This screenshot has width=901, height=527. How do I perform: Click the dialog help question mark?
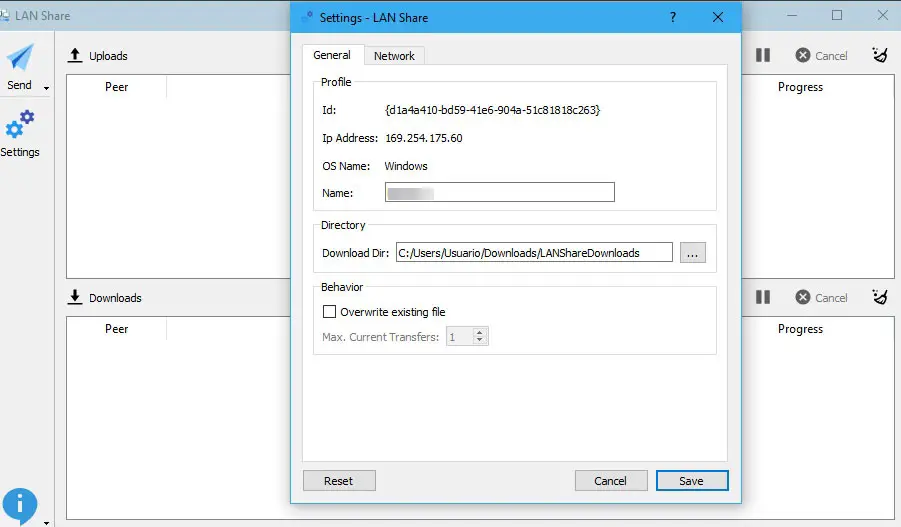673,17
